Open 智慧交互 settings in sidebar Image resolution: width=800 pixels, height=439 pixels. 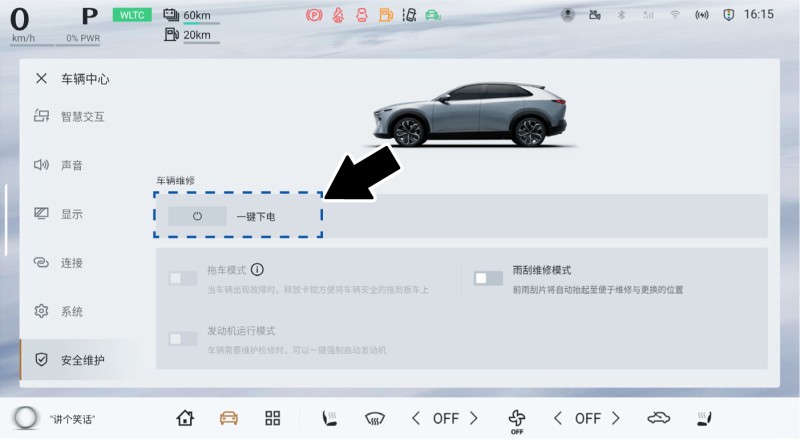pos(69,117)
